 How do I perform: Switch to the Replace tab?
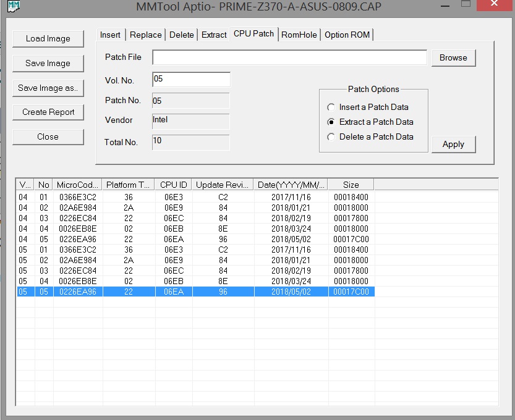coord(145,35)
